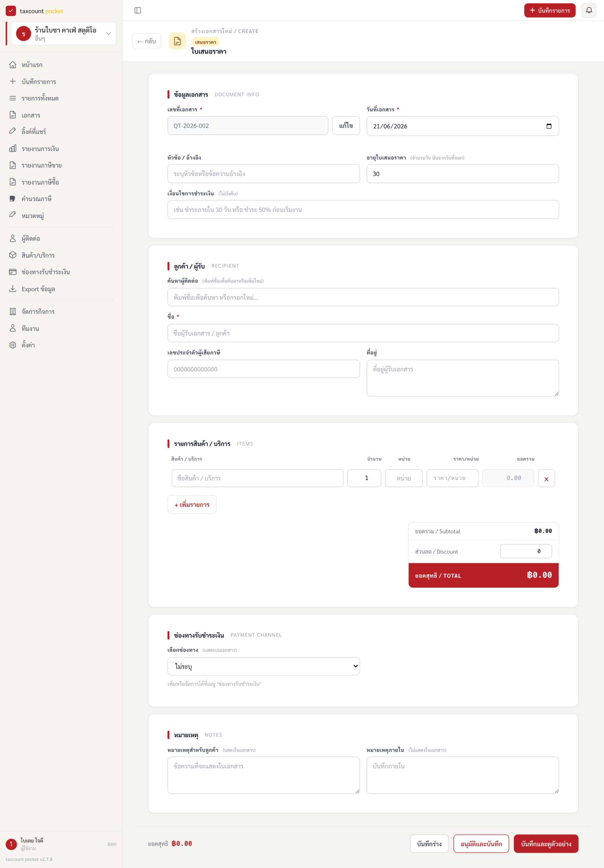Click the ที่อยู่ผู้รับเอกสาร address textarea
604x868 pixels.
coord(463,378)
